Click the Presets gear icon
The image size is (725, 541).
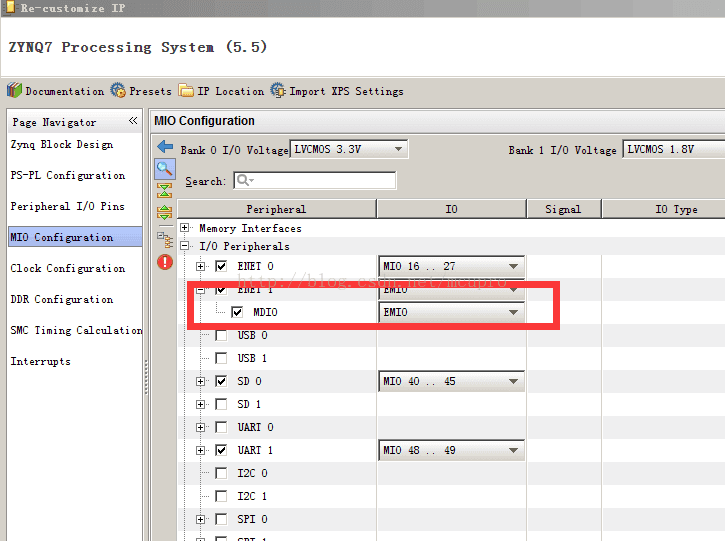pyautogui.click(x=118, y=90)
